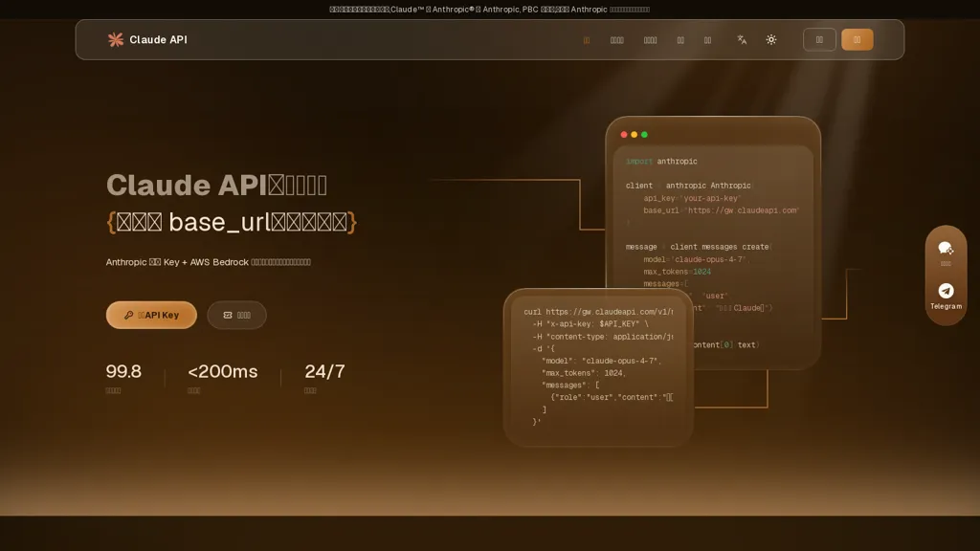Click the top disclaimer banner mentioning Anthropic, PBC

489,10
